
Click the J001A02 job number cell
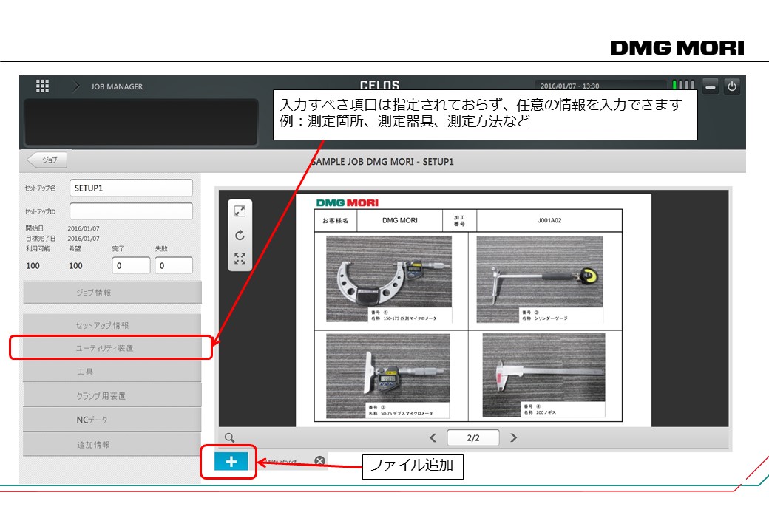coord(549,220)
